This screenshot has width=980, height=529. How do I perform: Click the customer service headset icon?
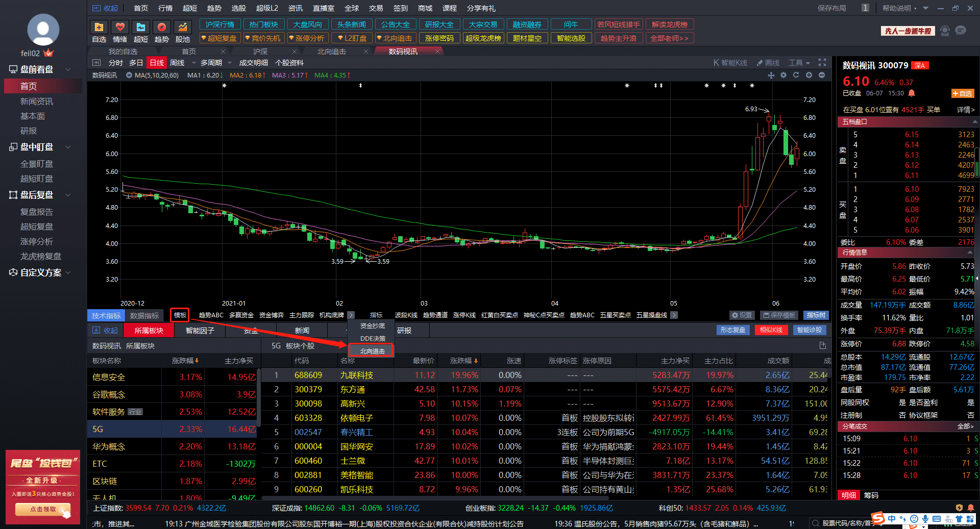click(x=945, y=31)
